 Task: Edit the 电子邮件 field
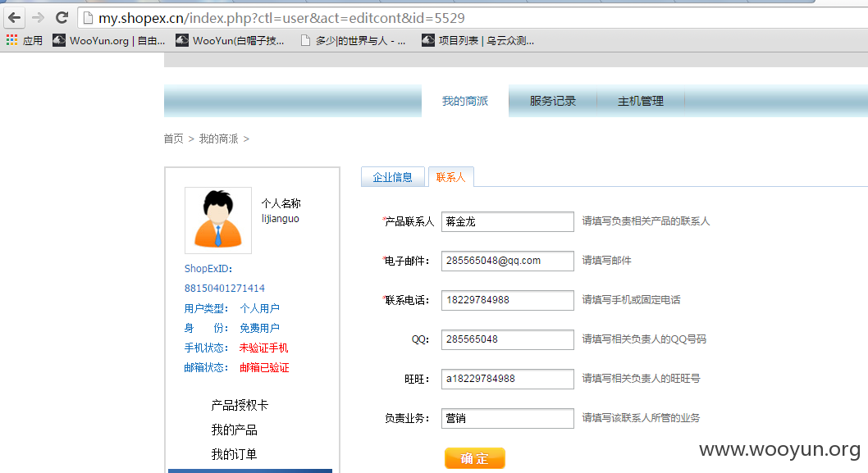coord(508,261)
